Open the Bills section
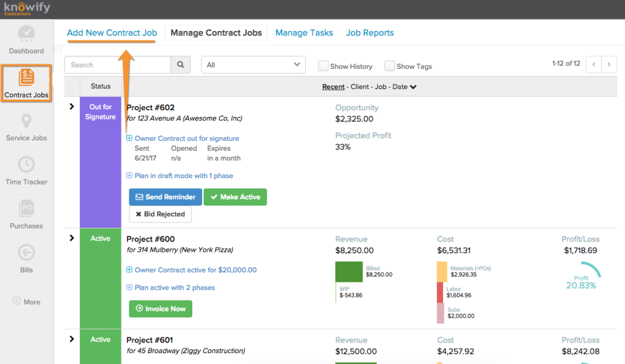The height and width of the screenshot is (364, 625). (26, 259)
